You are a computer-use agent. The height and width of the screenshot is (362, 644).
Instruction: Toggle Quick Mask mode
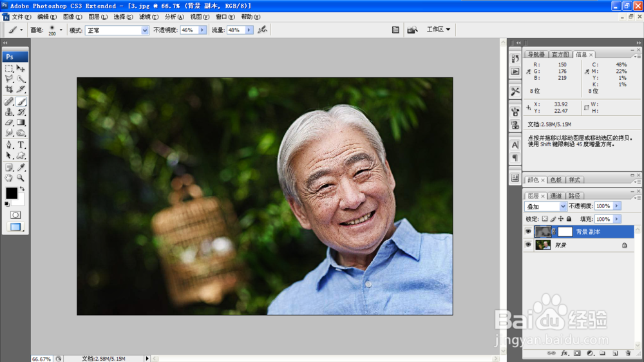(15, 215)
